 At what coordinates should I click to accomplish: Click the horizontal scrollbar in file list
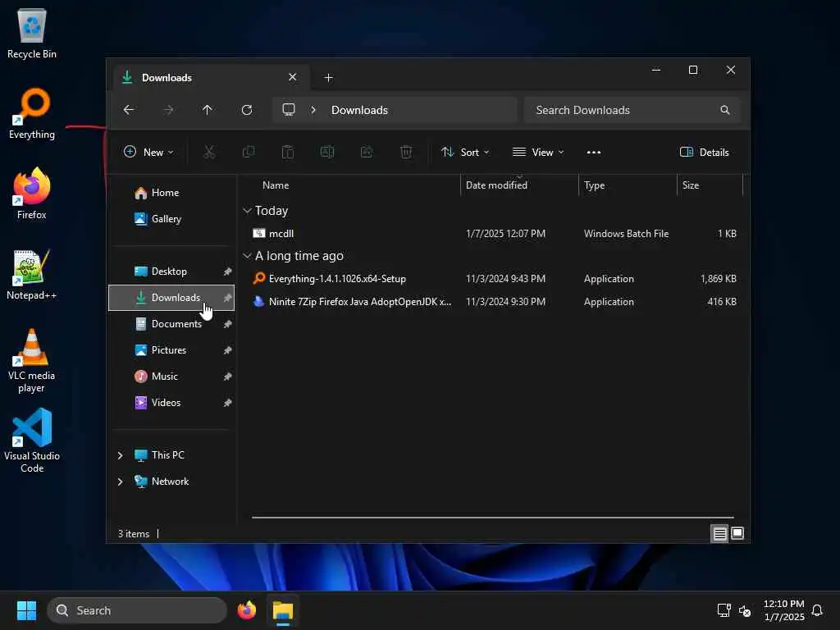493,518
